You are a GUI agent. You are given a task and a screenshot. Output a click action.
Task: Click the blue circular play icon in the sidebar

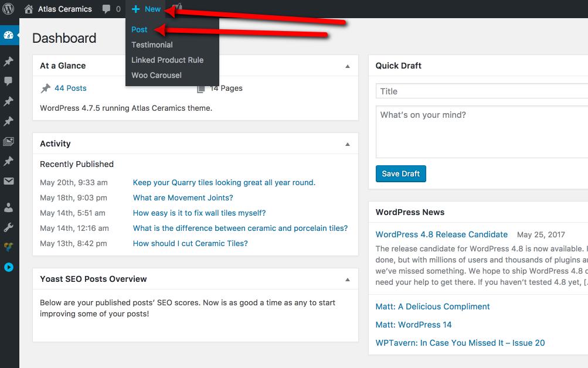tap(9, 267)
